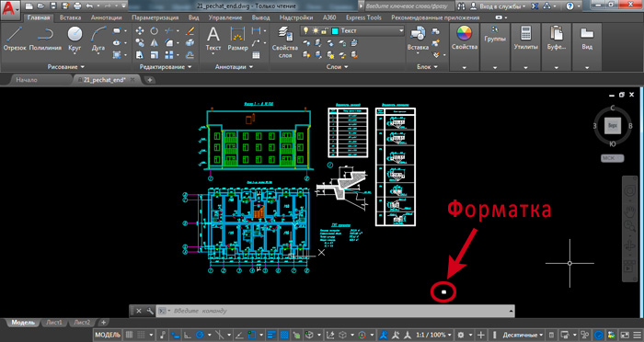Click the command line customize wrench icon
This screenshot has height=342, width=644.
tap(150, 311)
